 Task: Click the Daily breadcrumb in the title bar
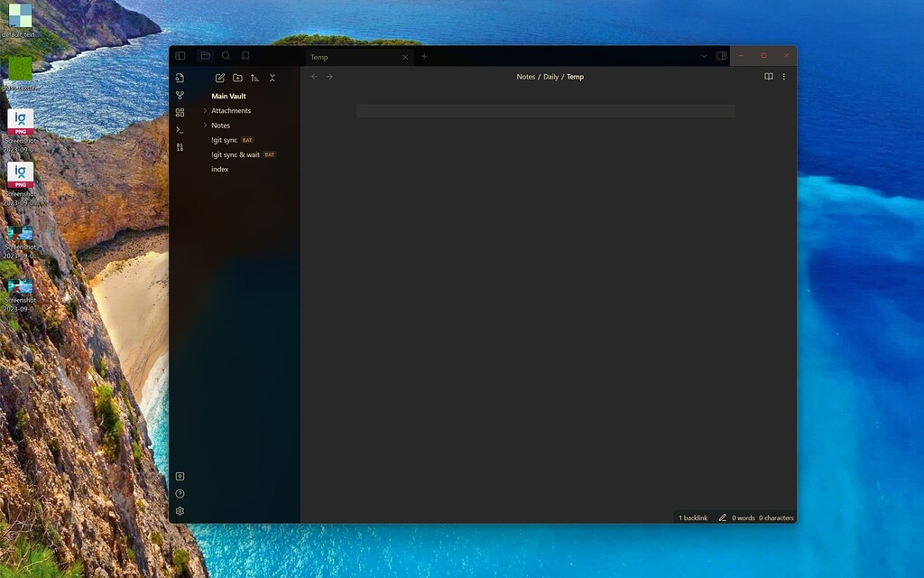[x=552, y=77]
